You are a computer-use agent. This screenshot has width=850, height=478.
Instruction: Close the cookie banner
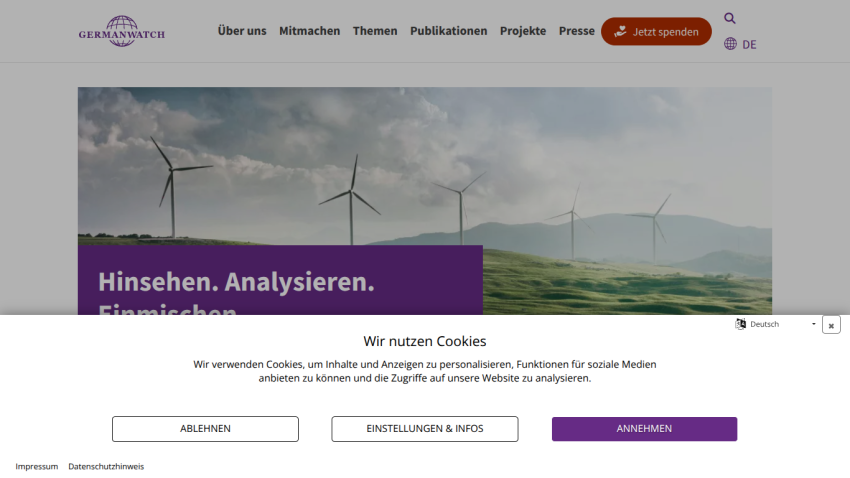tap(831, 325)
